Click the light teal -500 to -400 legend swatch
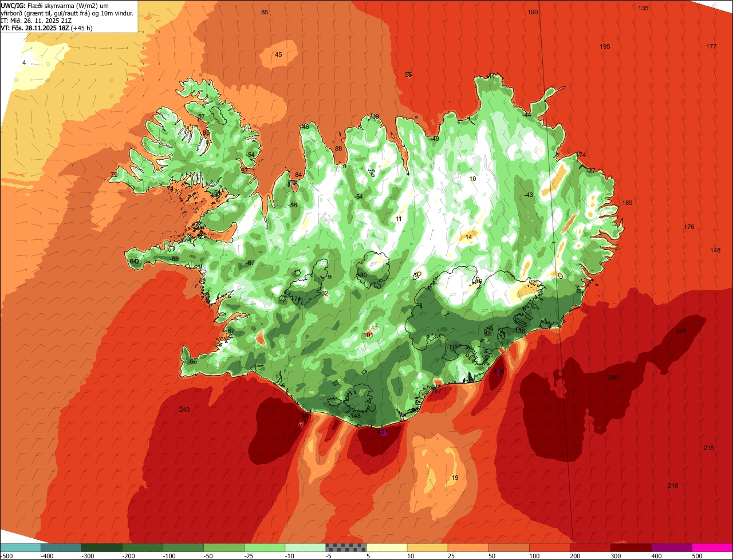 (x=20, y=547)
